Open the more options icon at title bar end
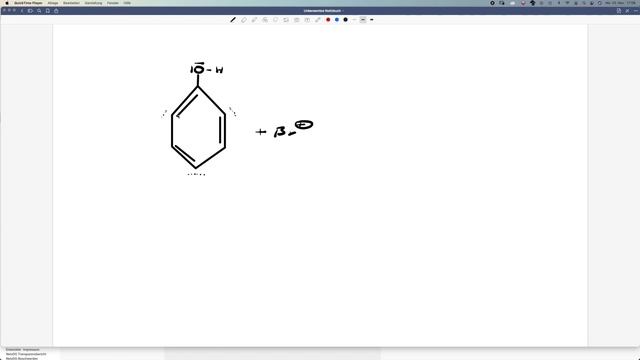Viewport: 640px width, 360px height. coord(636,11)
